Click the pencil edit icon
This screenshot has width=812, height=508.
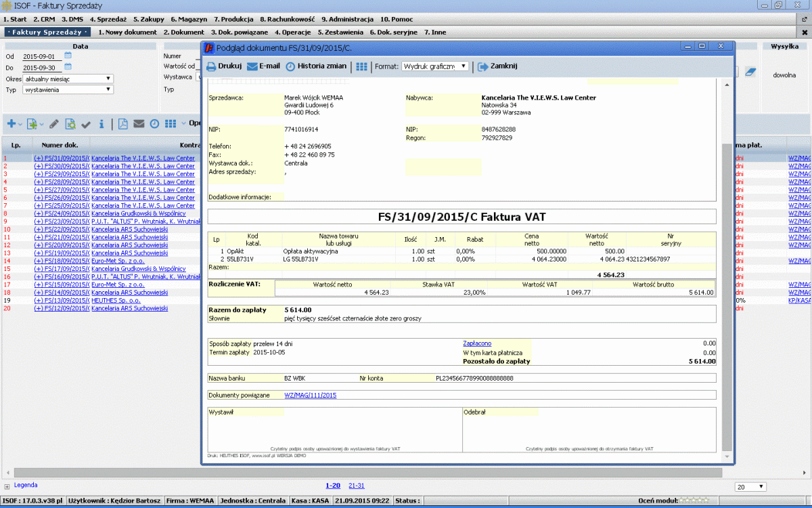[54, 124]
